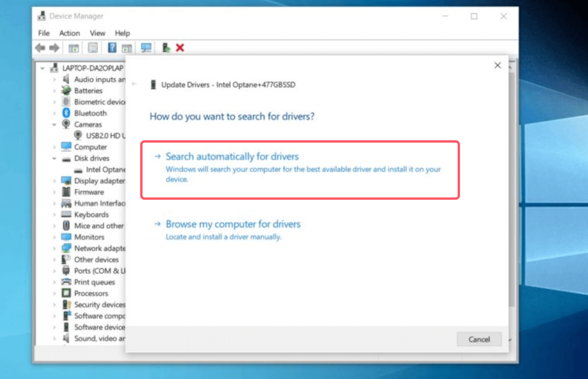This screenshot has height=379, width=588.
Task: Choose Browse my computer for drivers
Action: click(x=233, y=224)
